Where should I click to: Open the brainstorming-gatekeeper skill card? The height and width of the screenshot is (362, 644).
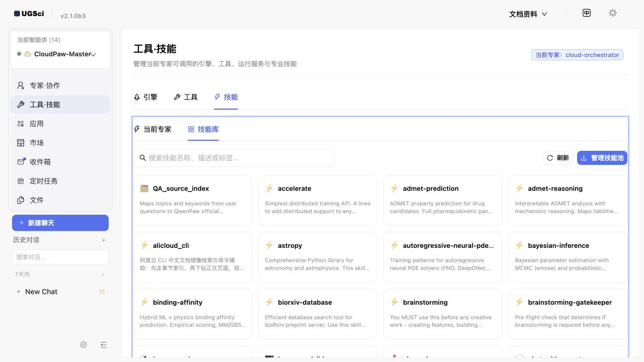point(568,314)
